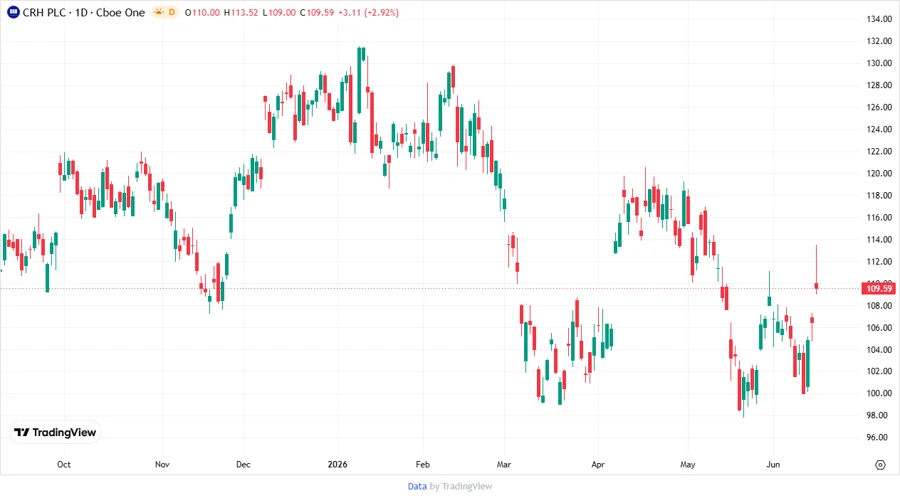Screen dimensions: 900x498
Task: Click the Mar label on time axis
Action: 504,464
